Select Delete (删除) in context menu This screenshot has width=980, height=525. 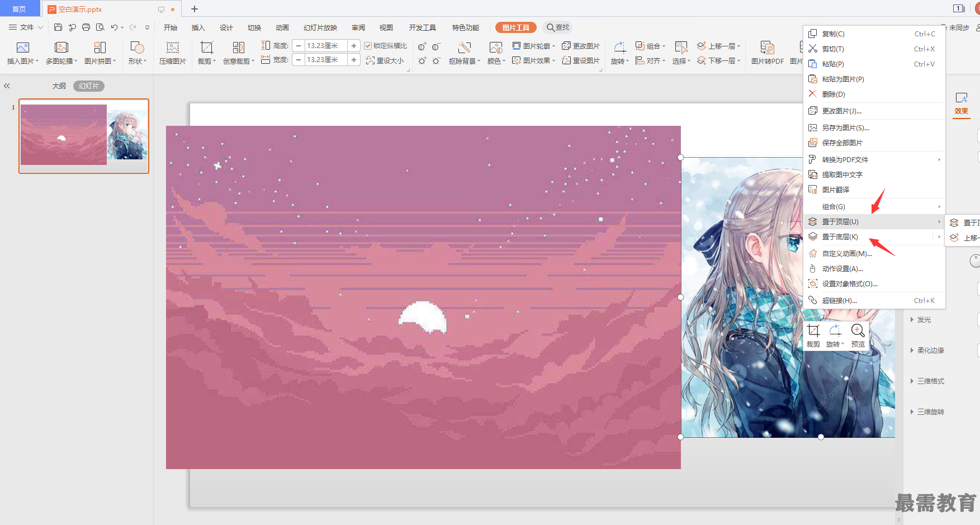click(x=874, y=94)
